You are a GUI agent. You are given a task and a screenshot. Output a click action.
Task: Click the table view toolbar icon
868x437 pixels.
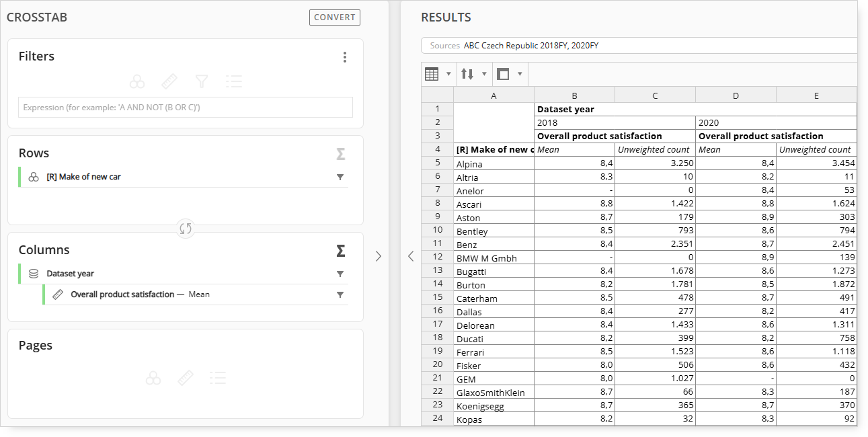coord(432,74)
